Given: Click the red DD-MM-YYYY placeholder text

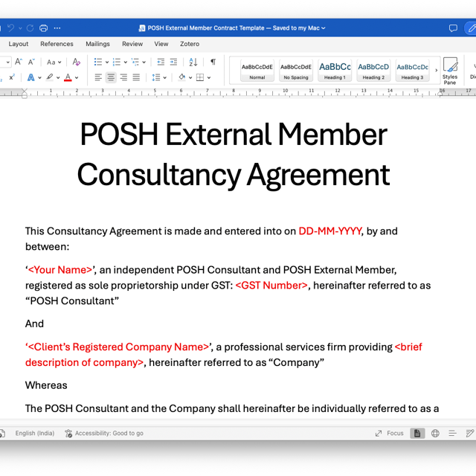Looking at the screenshot, I should coord(330,231).
